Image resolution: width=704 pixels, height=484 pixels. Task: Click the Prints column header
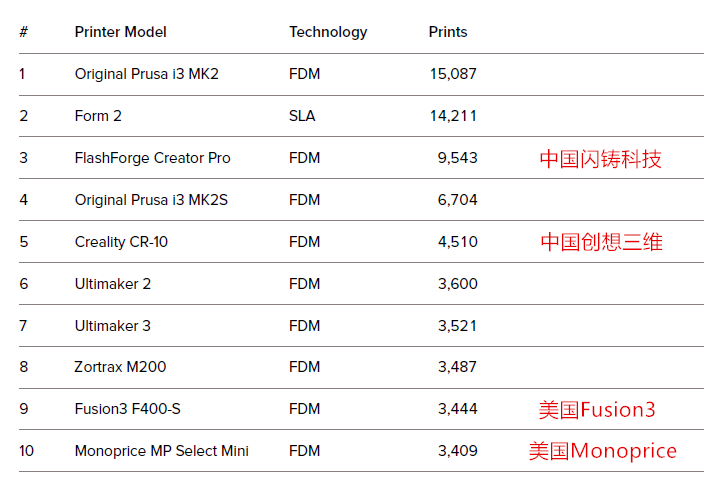448,32
